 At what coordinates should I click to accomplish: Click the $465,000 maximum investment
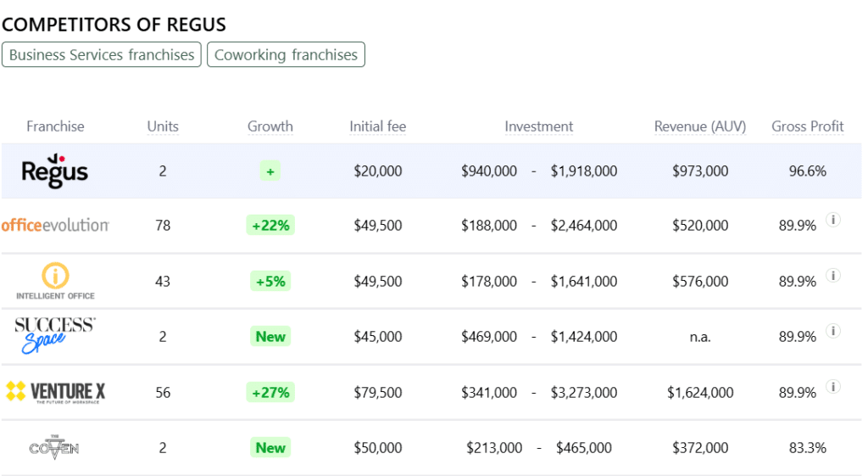584,447
